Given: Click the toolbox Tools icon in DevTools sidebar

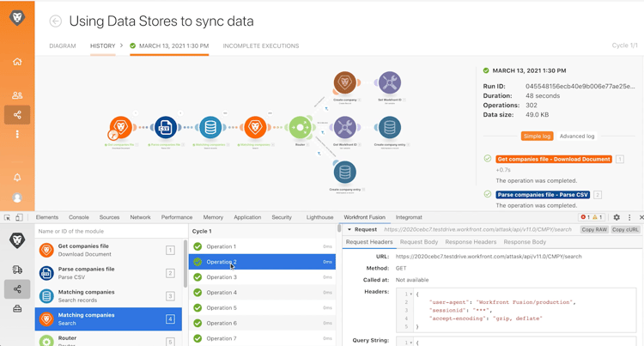Looking at the screenshot, I should click(17, 308).
